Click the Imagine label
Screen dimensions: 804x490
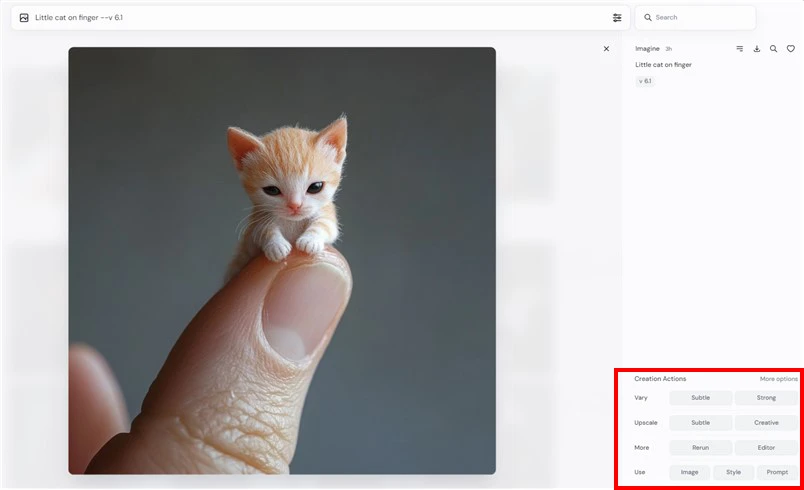pos(647,49)
